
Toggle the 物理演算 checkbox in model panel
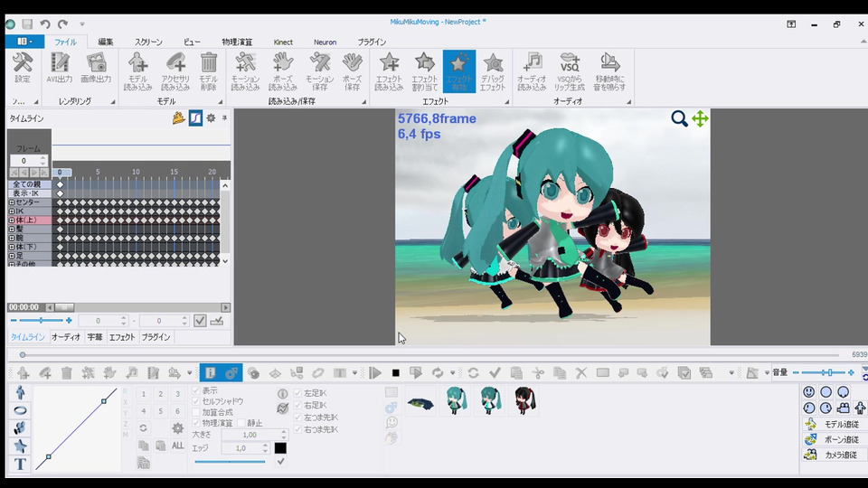coord(196,423)
